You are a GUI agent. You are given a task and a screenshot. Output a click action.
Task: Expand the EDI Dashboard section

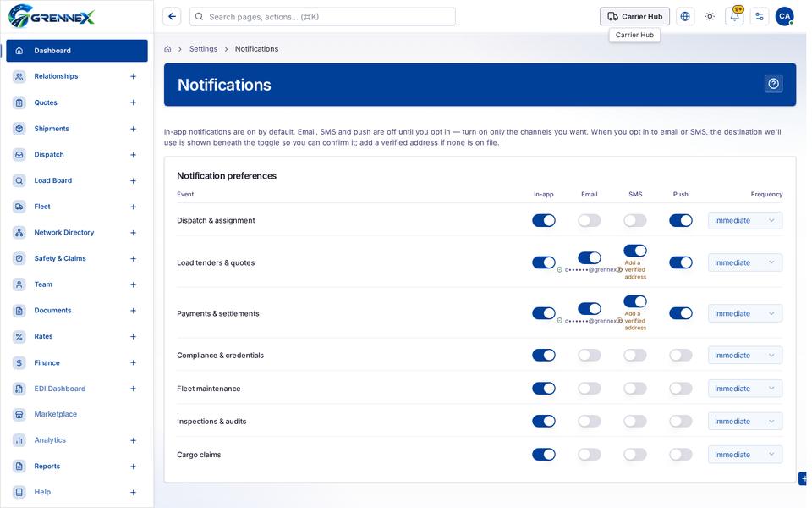pyautogui.click(x=133, y=389)
